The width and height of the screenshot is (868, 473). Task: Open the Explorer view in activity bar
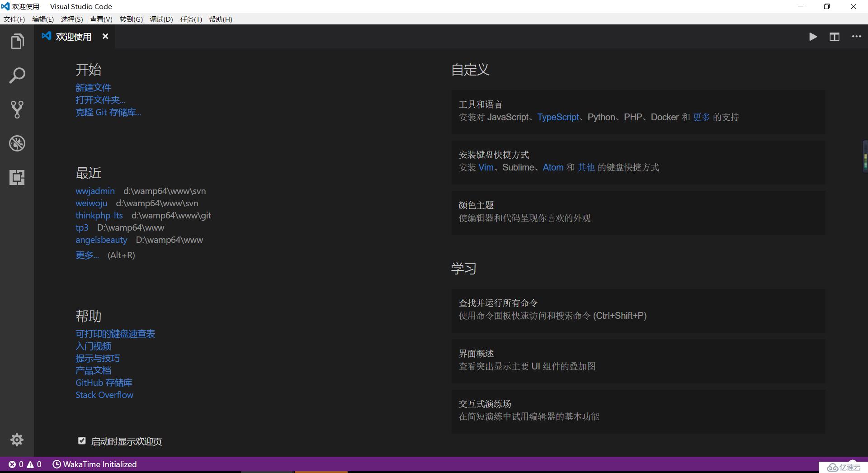pyautogui.click(x=17, y=41)
